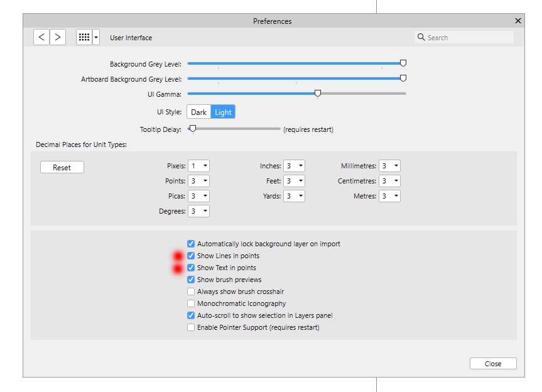Open the Inches decimal places dropdown

[294, 166]
